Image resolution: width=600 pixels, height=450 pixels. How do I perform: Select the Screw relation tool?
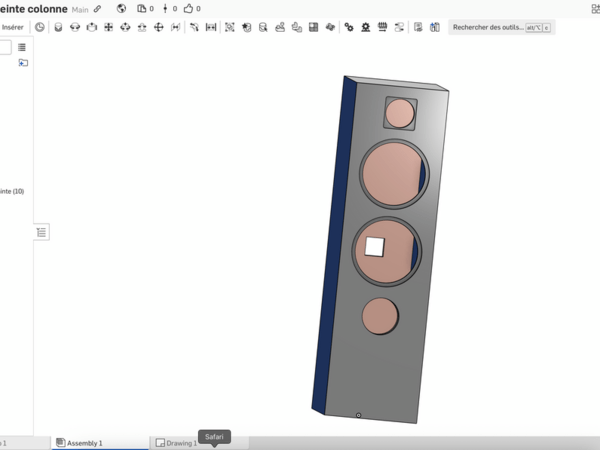382,27
